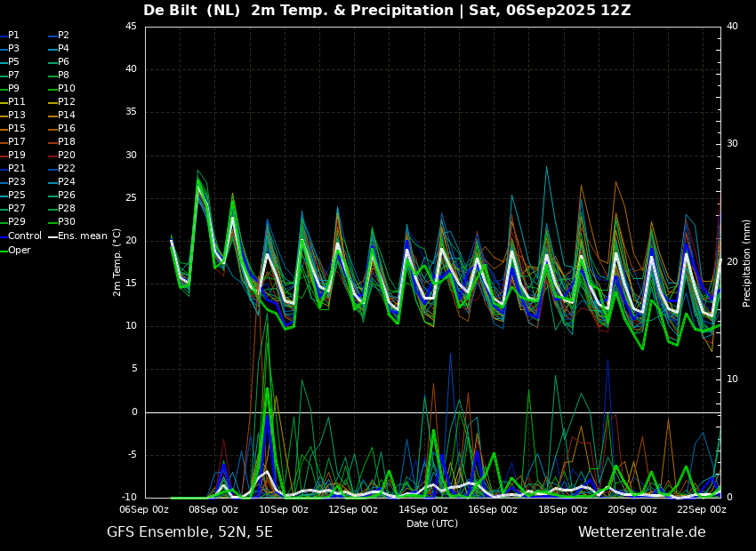The width and height of the screenshot is (756, 551).
Task: Click the Date (UTC) axis label
Action: pyautogui.click(x=432, y=523)
